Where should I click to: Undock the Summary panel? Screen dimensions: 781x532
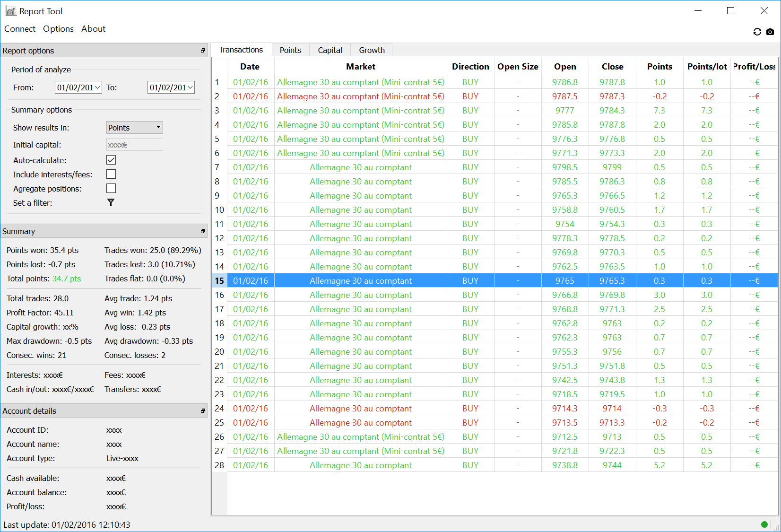(203, 231)
